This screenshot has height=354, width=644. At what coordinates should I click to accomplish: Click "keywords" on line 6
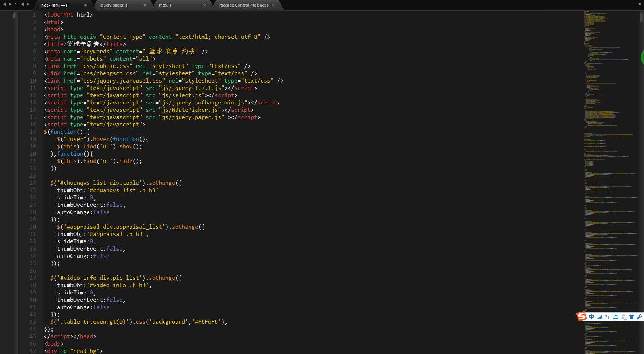click(96, 52)
